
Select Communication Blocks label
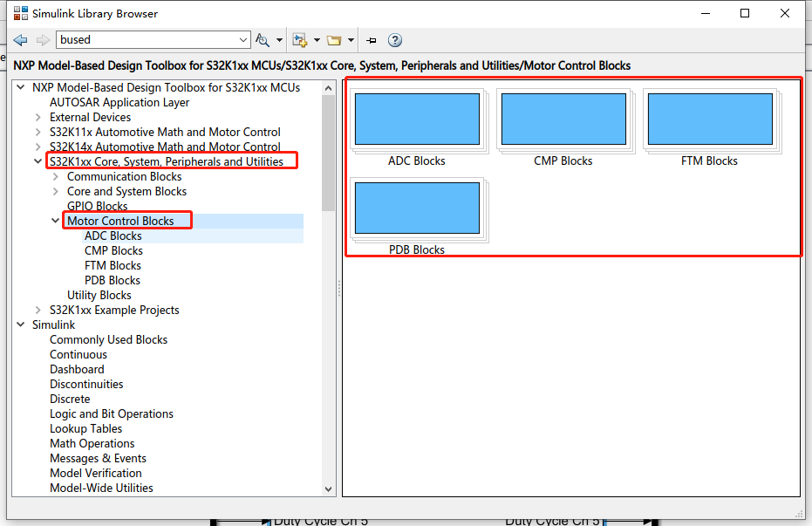coord(124,176)
